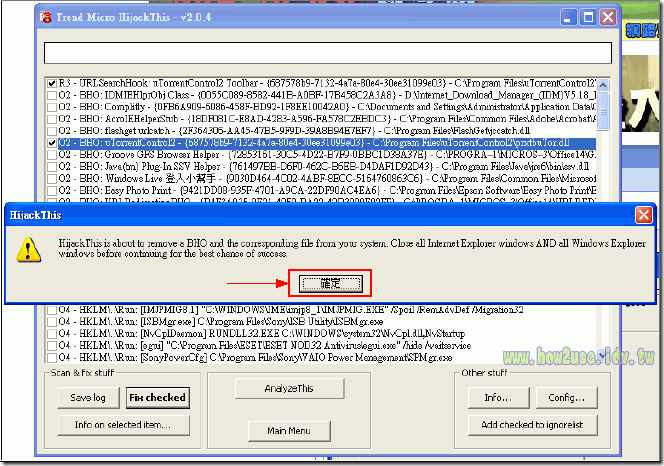Check the Java Plug-In SSV Helper entry
Screen dimensions: 664x466
click(52, 167)
